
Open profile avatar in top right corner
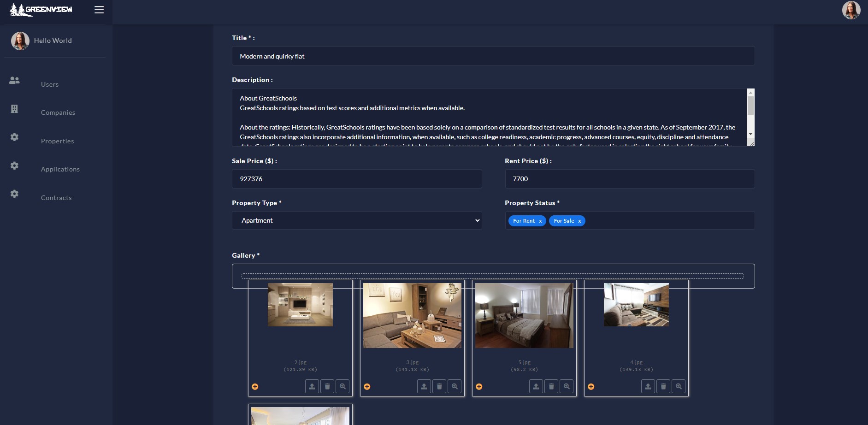(851, 10)
